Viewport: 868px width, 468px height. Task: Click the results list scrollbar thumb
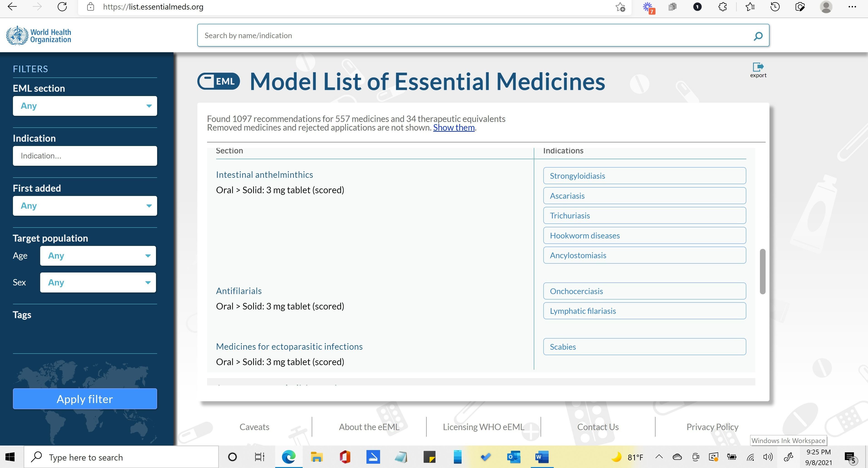[762, 271]
